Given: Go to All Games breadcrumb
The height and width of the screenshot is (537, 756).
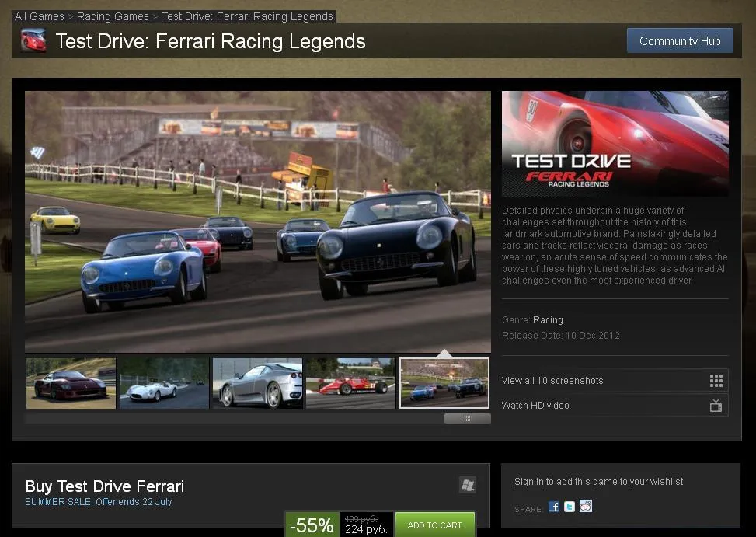Looking at the screenshot, I should [39, 16].
